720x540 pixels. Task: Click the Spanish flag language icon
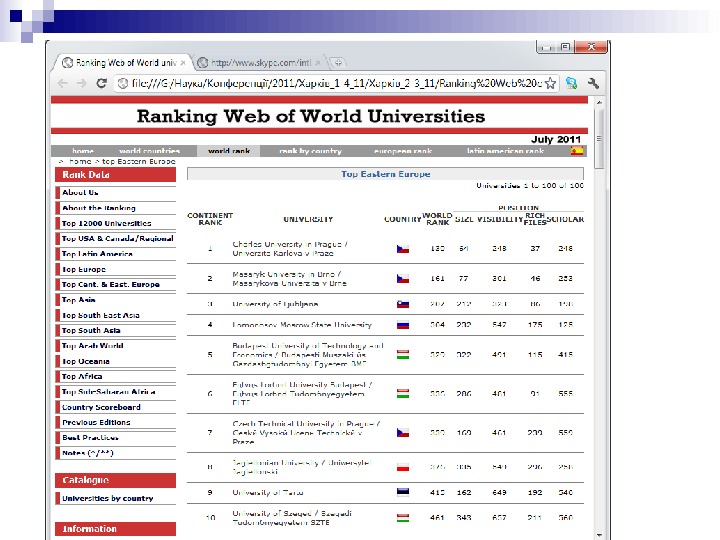(577, 151)
